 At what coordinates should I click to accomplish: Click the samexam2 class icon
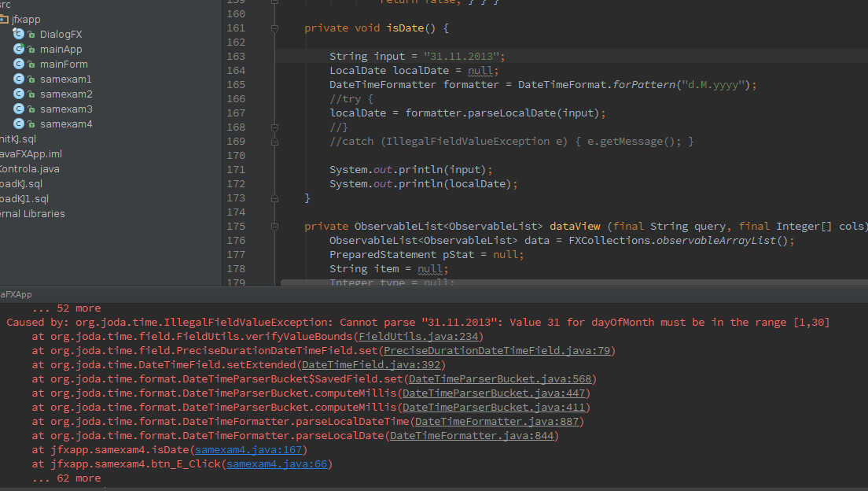pyautogui.click(x=18, y=94)
